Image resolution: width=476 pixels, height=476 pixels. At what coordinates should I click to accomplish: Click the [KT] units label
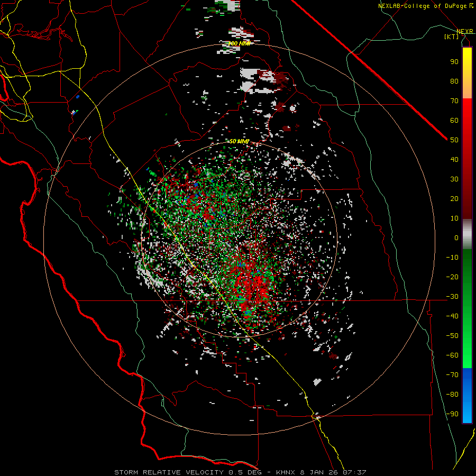pos(452,36)
